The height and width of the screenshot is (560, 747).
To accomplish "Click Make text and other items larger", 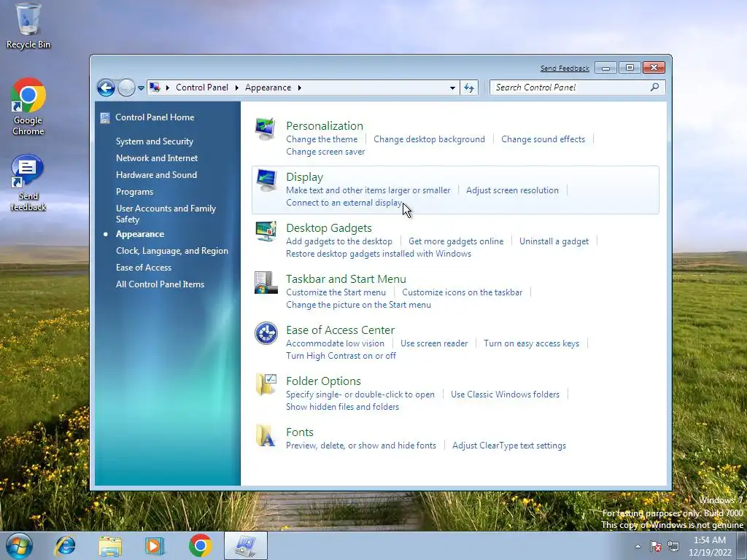I will (368, 190).
